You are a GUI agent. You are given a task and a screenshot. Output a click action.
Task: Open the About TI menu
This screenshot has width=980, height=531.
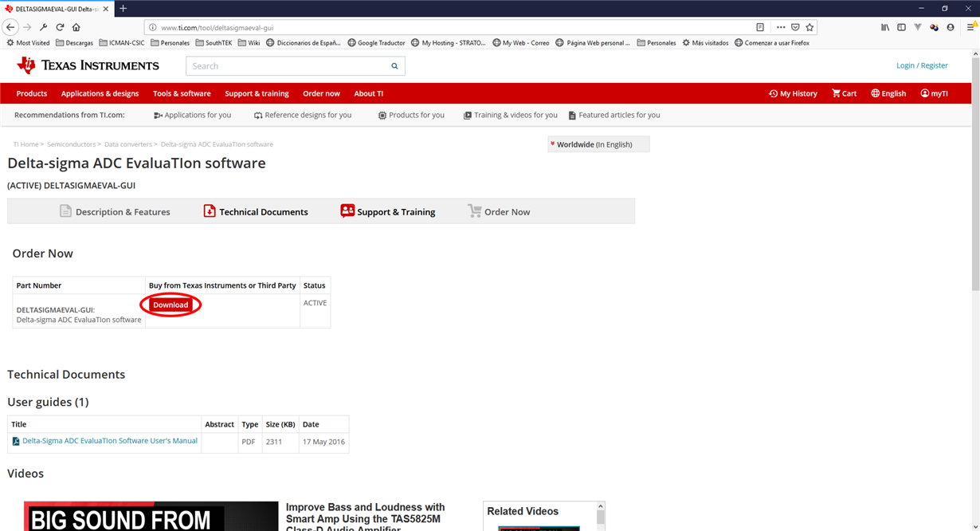tap(368, 93)
